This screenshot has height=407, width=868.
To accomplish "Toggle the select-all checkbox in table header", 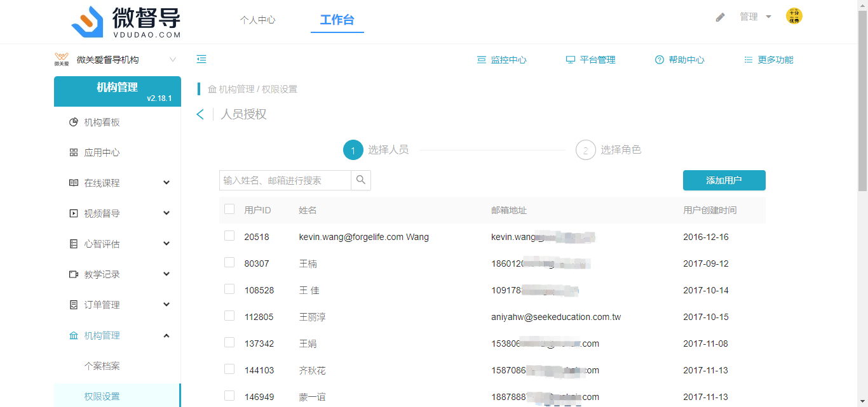I will point(229,210).
